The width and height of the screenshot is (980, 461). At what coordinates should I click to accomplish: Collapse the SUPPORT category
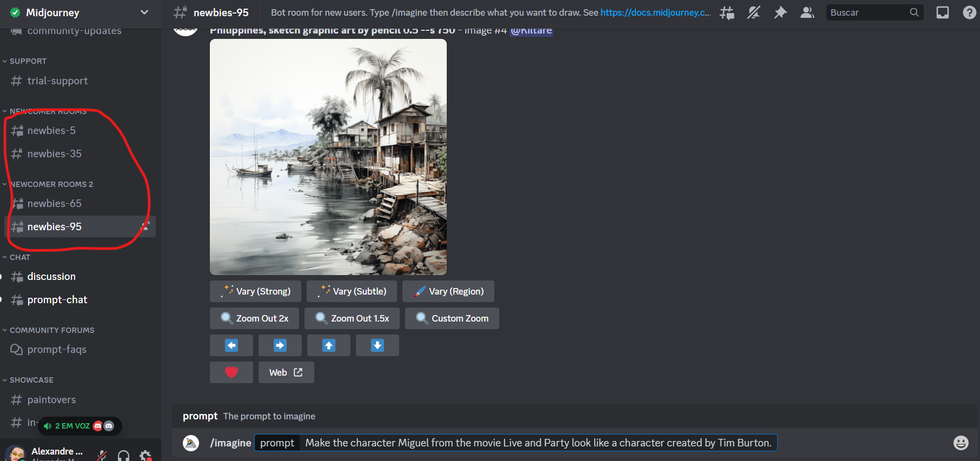coord(28,61)
